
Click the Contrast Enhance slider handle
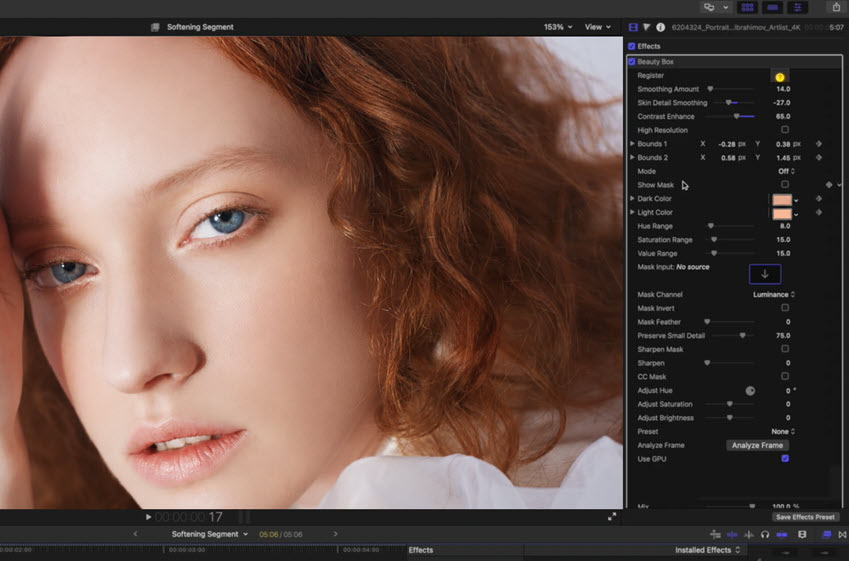[736, 116]
